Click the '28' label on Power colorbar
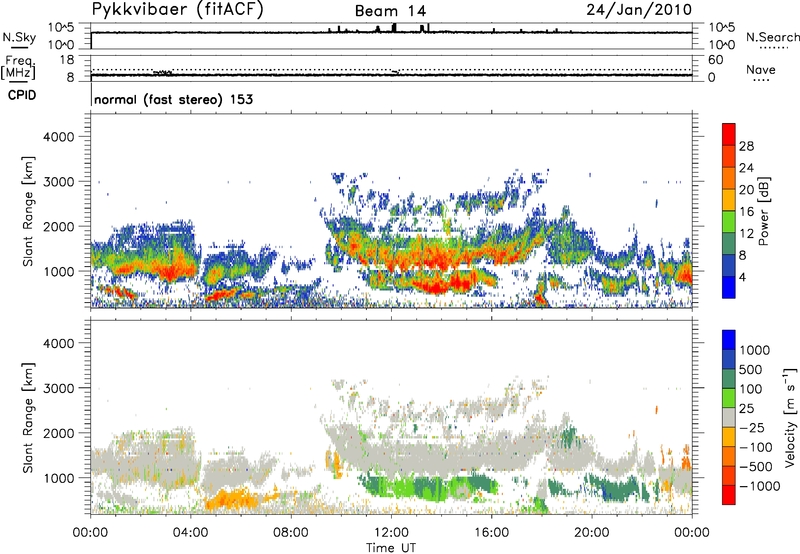Screen dimensions: 800x554 (x=746, y=146)
